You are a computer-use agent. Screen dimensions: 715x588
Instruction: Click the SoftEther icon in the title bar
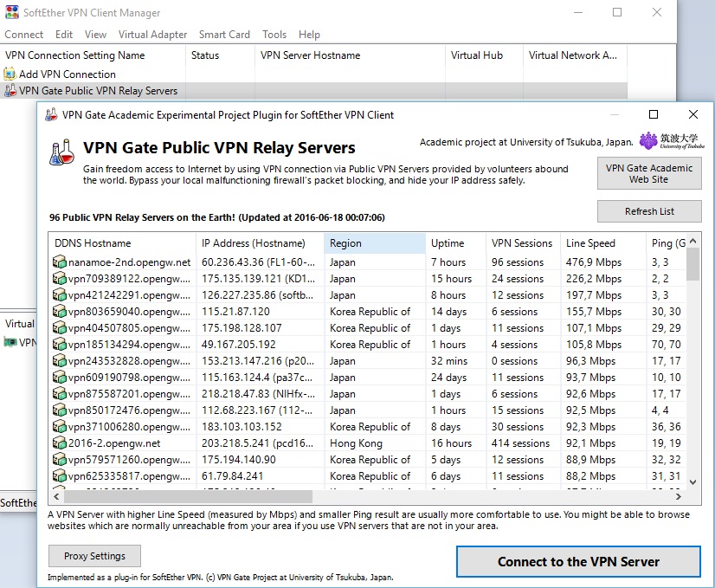click(14, 13)
